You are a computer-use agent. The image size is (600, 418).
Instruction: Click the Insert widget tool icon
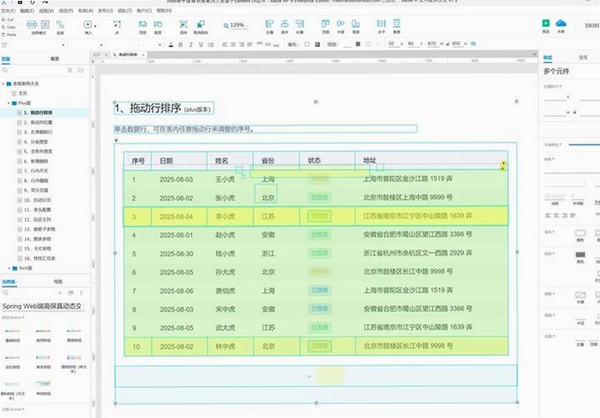point(88,24)
